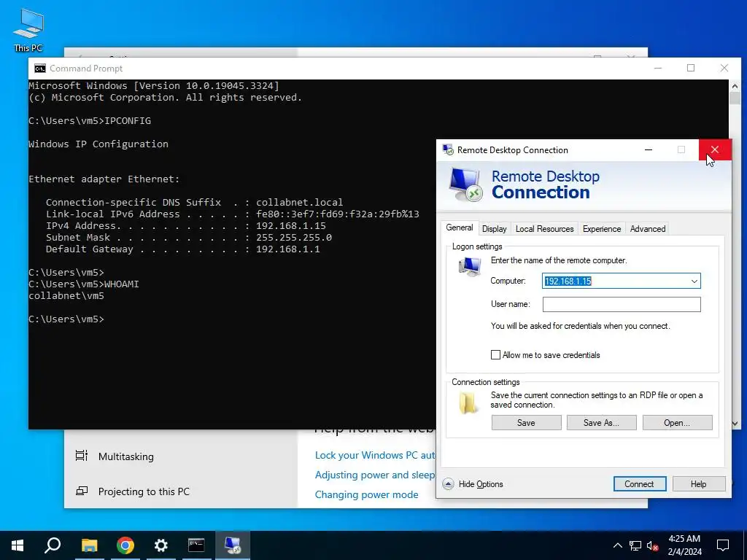Click the Connect button
747x560 pixels.
pyautogui.click(x=639, y=484)
